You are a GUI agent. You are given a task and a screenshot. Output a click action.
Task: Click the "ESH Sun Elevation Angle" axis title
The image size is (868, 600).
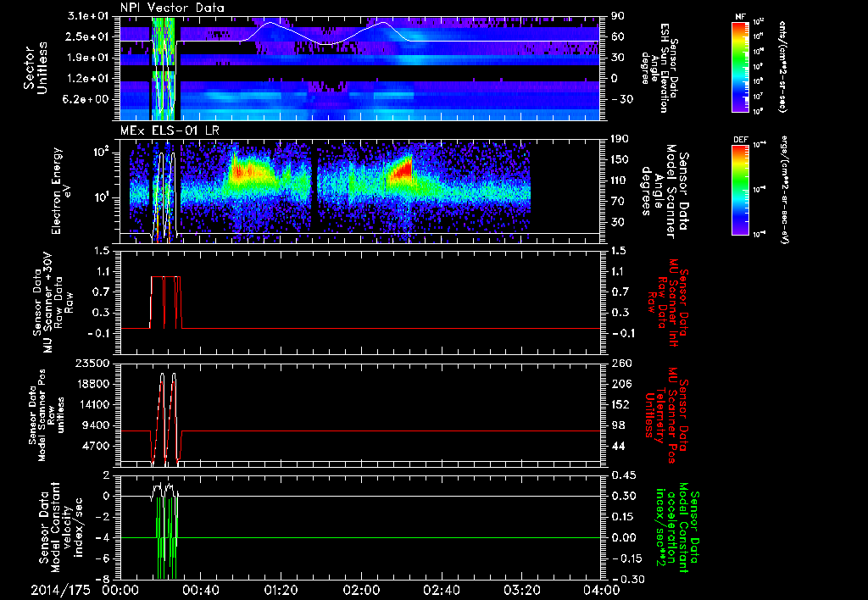659,68
